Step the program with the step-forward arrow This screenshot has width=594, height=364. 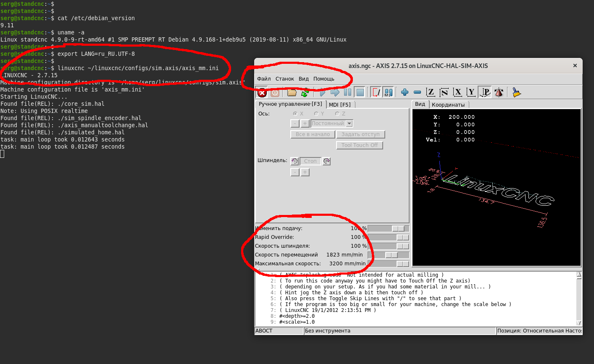click(x=335, y=92)
